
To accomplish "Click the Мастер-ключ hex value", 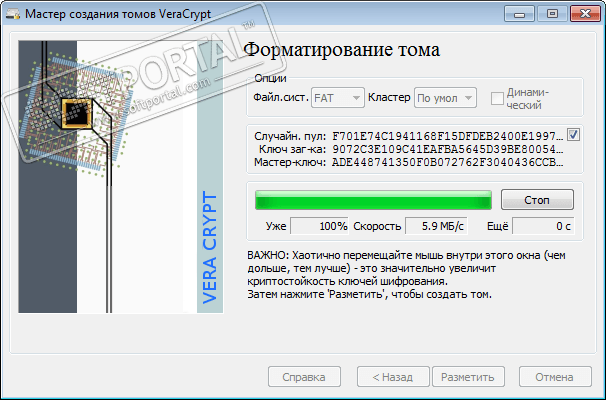I will [448, 162].
